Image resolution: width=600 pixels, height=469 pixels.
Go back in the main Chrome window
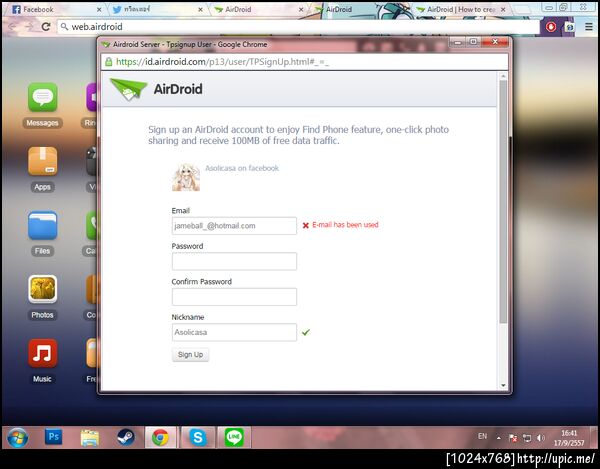tap(12, 26)
